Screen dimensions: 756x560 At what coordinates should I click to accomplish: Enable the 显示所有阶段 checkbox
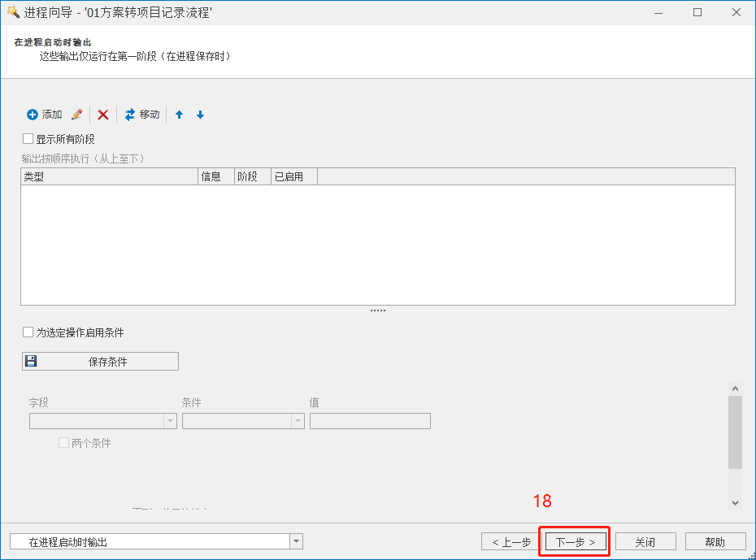[28, 139]
